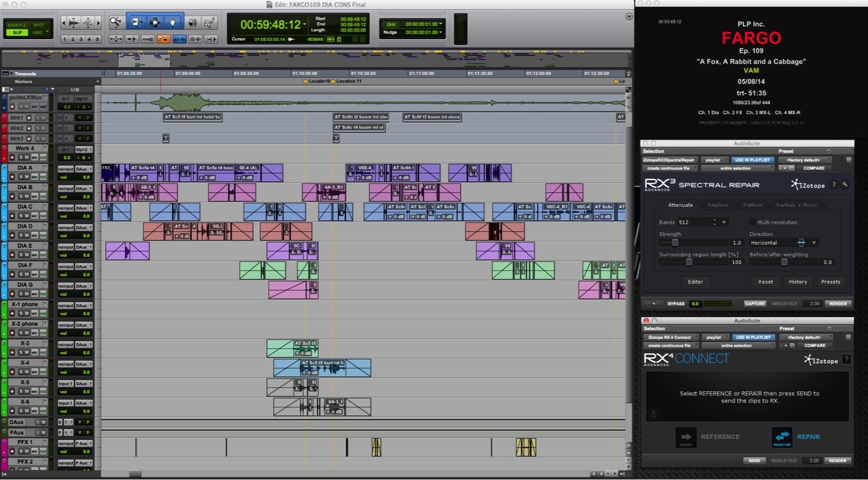Select the Zoomer tool in the toolbar

point(116,23)
